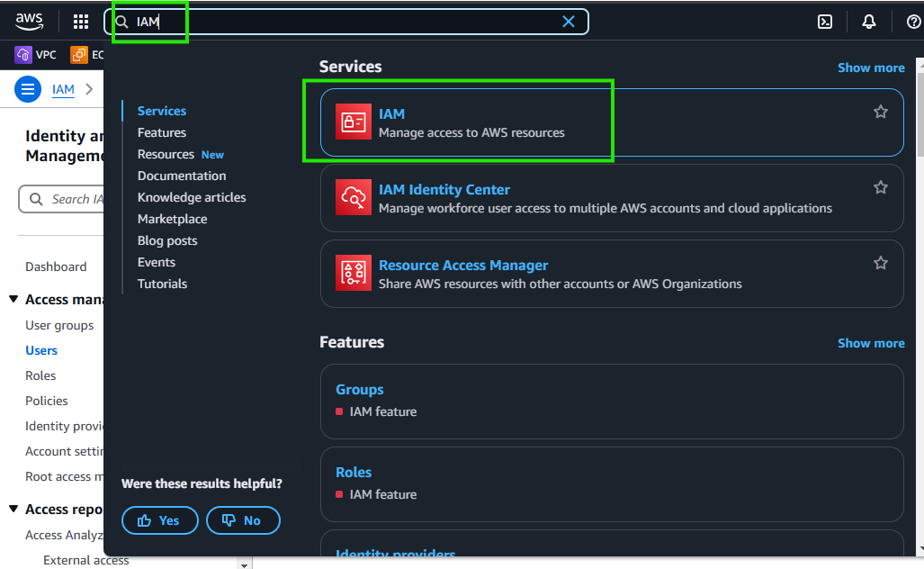
Task: Click the AWS logo home icon
Action: tap(29, 22)
